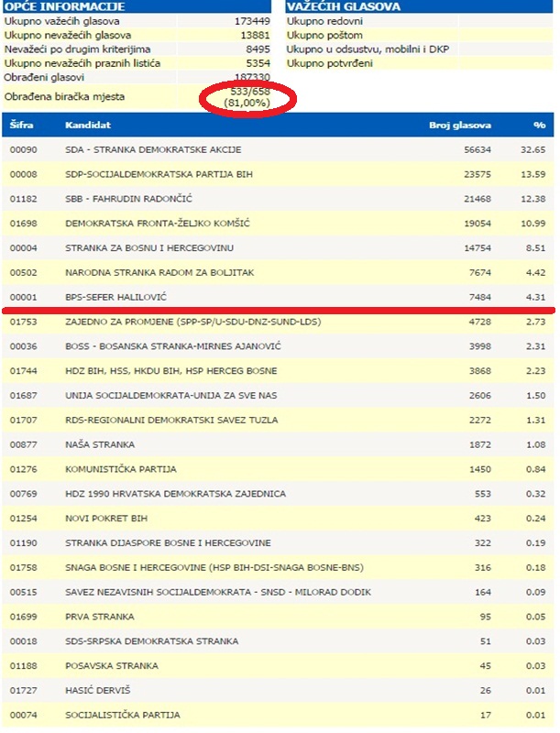Sort by the Kandidat column header
The height and width of the screenshot is (733, 560).
pos(85,124)
